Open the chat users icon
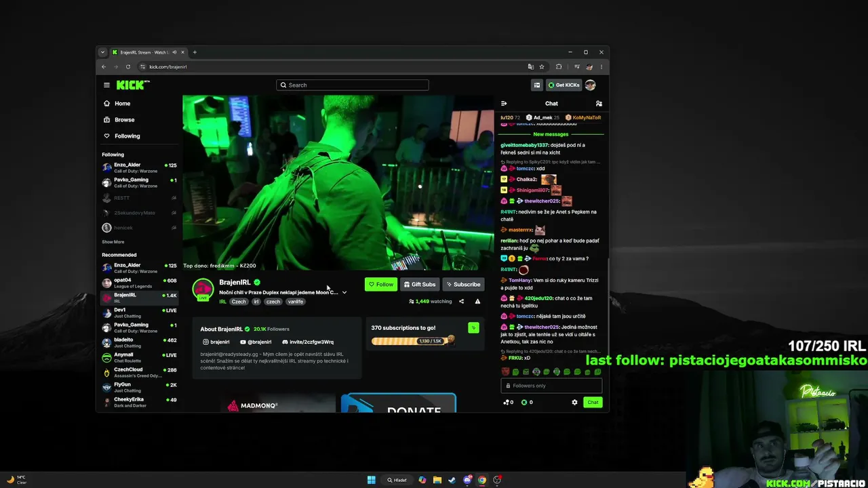Image resolution: width=868 pixels, height=488 pixels. tap(599, 104)
